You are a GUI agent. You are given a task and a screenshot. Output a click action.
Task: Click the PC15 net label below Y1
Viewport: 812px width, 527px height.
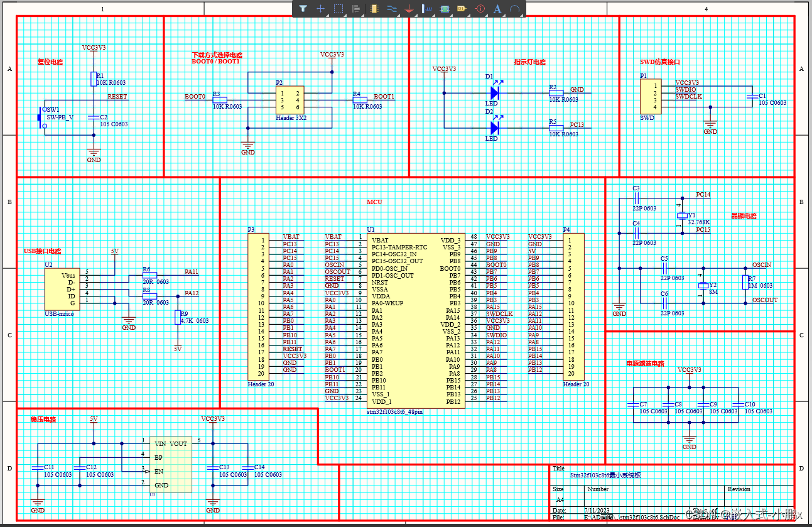pos(703,230)
